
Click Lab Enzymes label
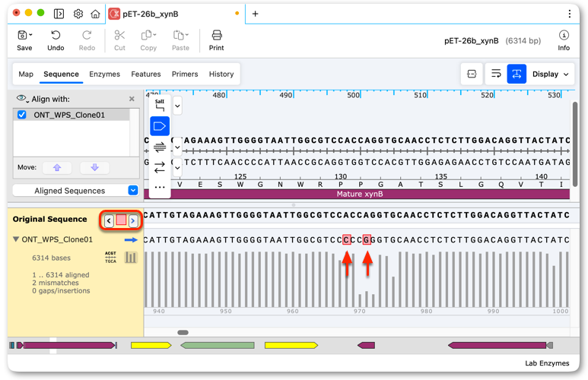(547, 363)
